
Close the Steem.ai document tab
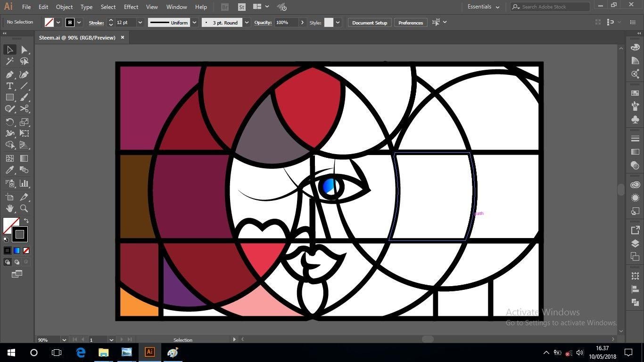[123, 38]
